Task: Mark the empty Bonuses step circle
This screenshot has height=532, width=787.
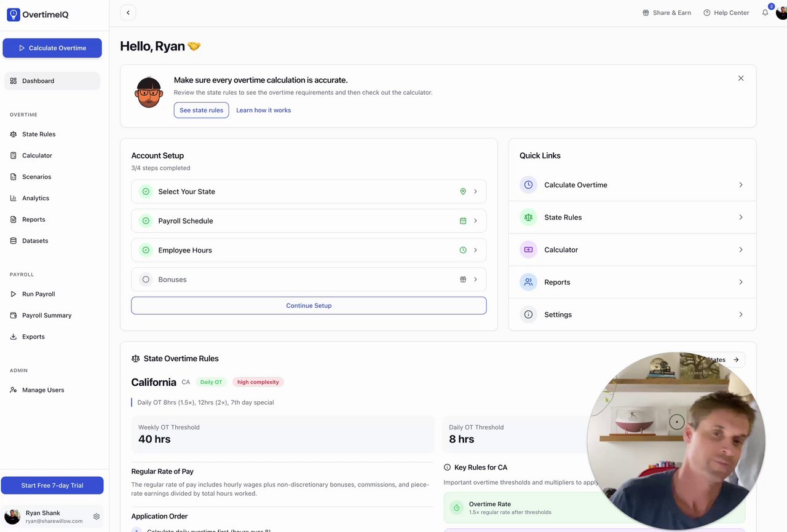Action: (146, 280)
